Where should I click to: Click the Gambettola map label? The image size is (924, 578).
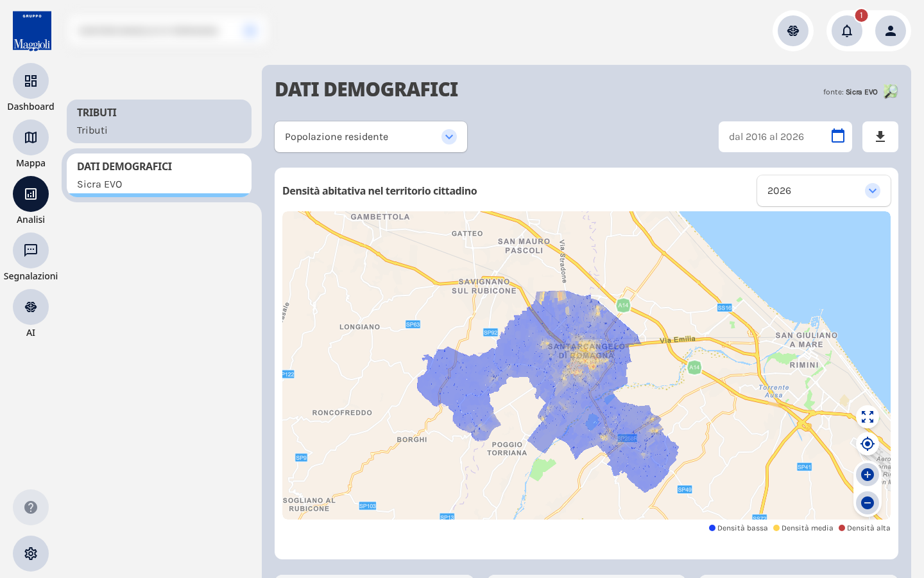tap(380, 217)
